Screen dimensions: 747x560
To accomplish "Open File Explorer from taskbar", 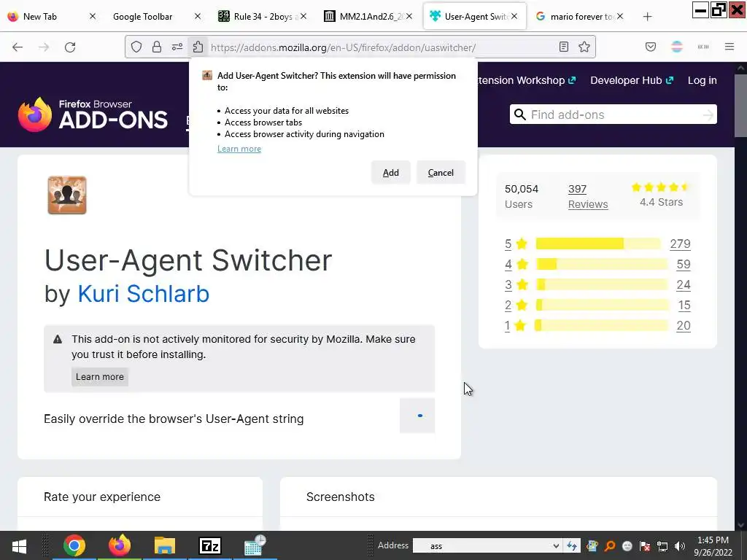I will [x=165, y=545].
